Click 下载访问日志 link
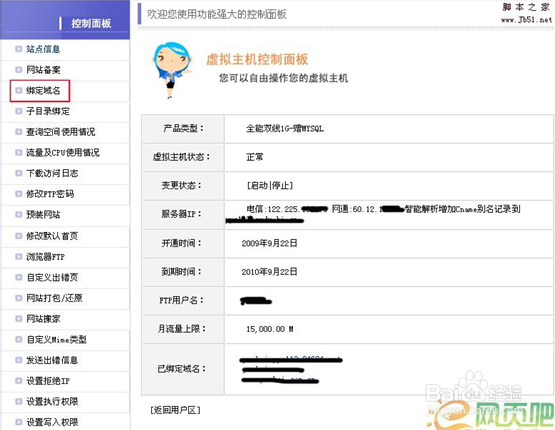 [x=52, y=173]
